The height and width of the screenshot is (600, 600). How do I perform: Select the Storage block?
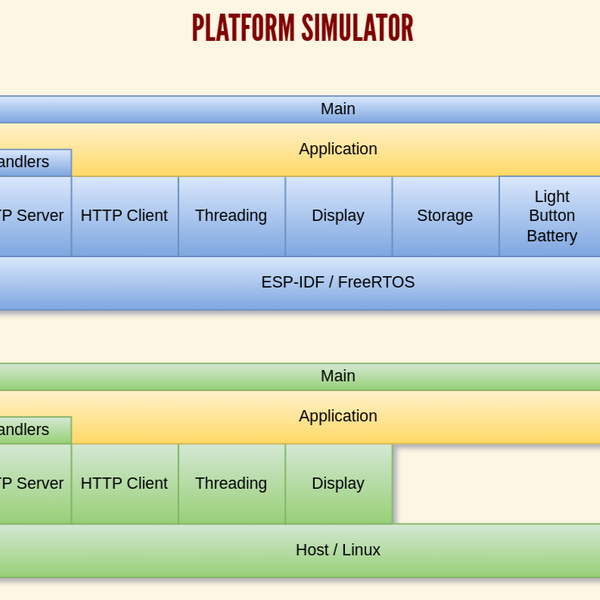pos(446,216)
